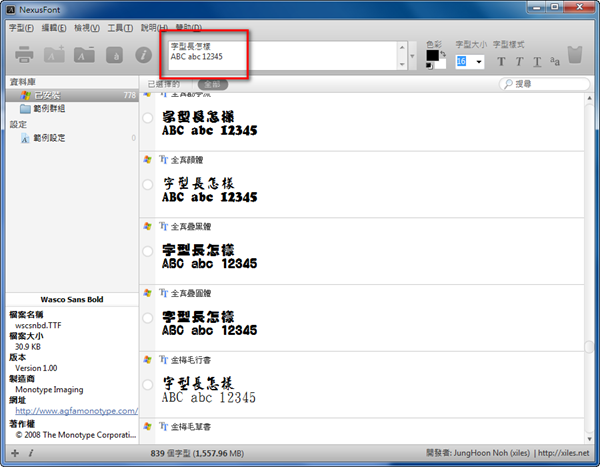This screenshot has width=600, height=467.
Task: Click the italic i status bar icon
Action: tap(31, 453)
